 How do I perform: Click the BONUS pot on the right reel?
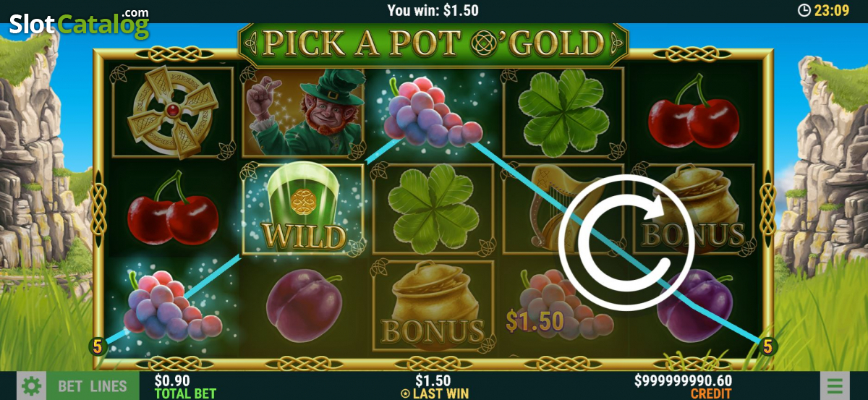coord(693,208)
